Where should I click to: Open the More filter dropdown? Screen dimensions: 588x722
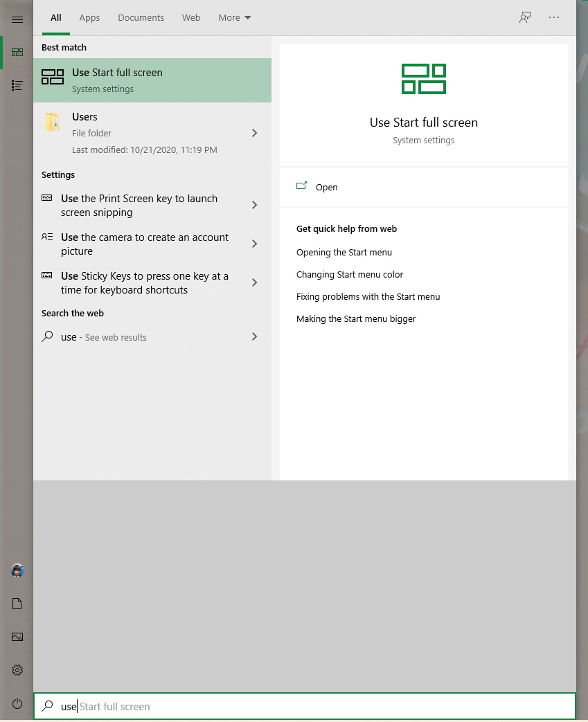click(x=235, y=17)
